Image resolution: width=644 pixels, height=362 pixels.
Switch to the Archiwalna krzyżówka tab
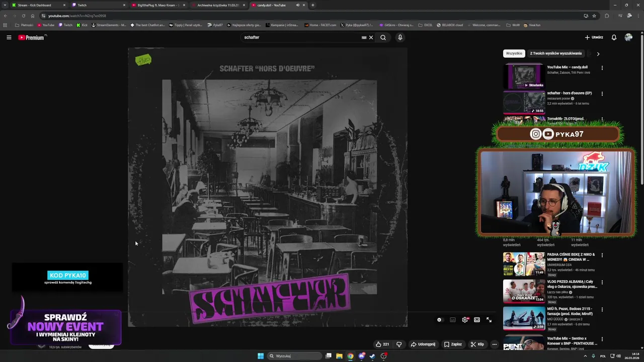tap(218, 5)
